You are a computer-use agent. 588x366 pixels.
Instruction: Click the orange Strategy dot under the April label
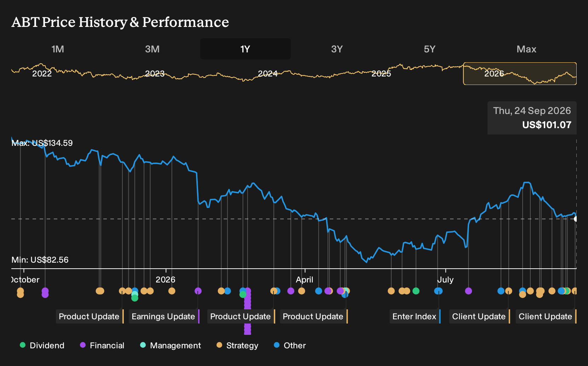tap(301, 291)
